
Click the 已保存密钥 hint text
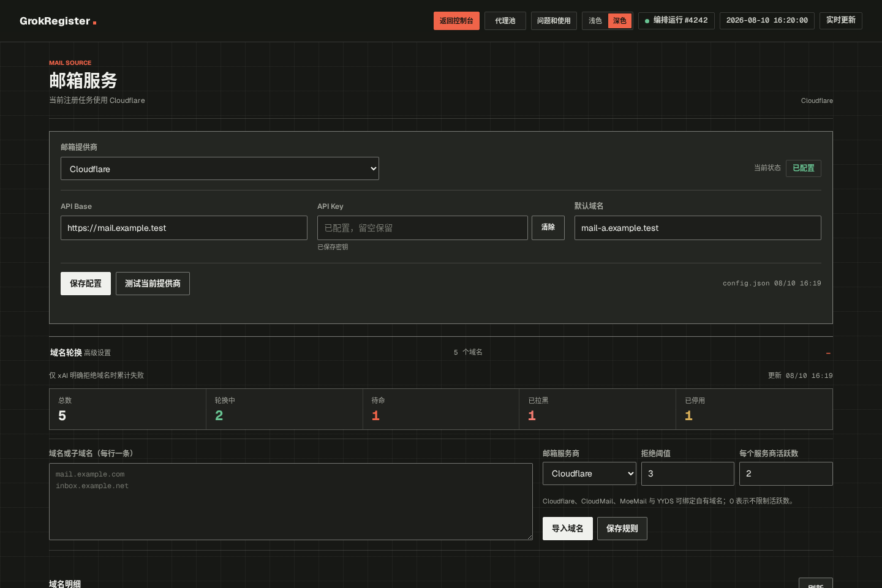333,247
